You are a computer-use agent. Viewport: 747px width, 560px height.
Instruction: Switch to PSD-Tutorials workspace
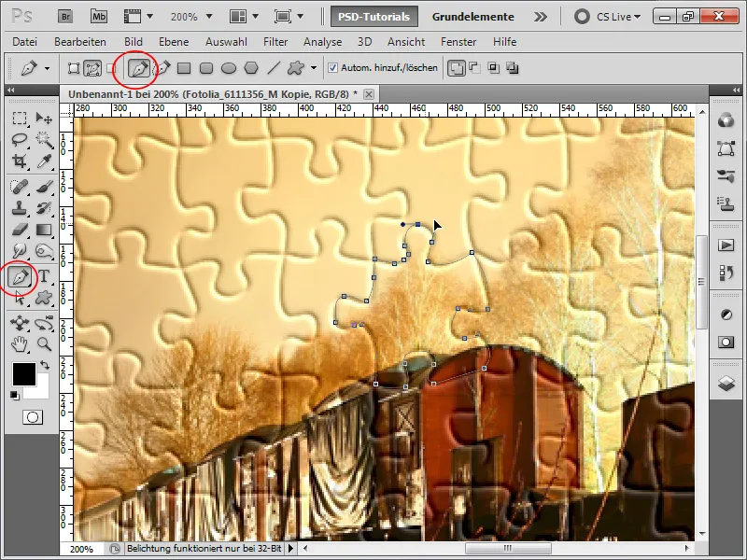(x=374, y=17)
